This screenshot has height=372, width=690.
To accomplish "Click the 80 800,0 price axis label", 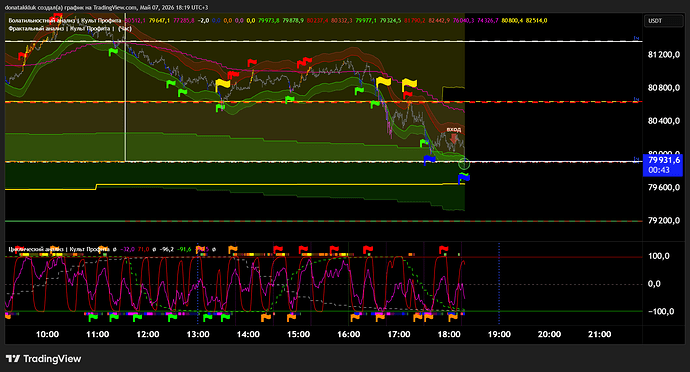I will tap(664, 88).
